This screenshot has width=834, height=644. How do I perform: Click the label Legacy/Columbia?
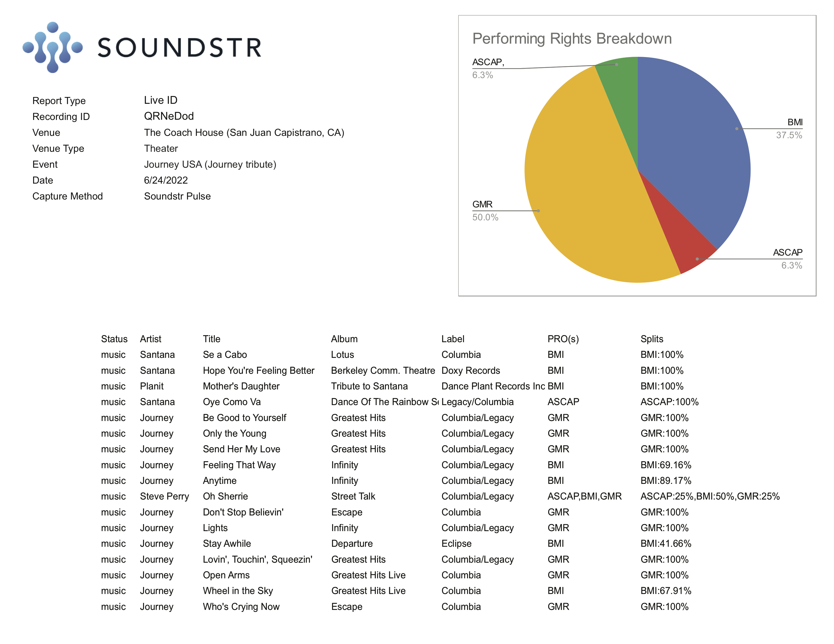(x=477, y=402)
